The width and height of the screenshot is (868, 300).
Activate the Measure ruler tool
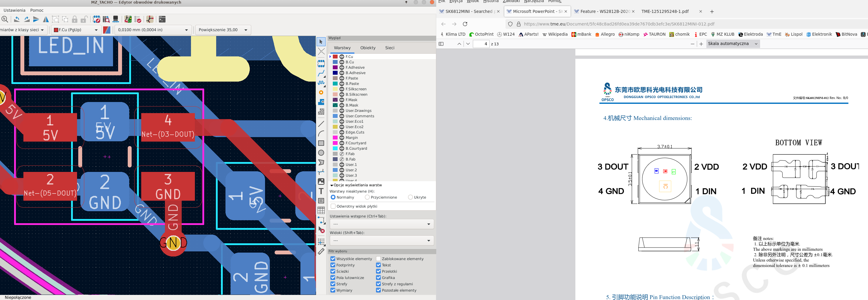pyautogui.click(x=321, y=251)
